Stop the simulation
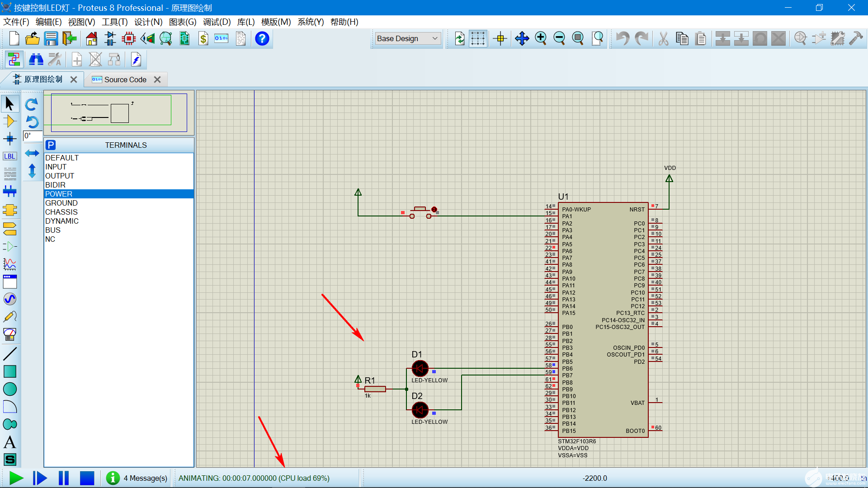This screenshot has height=488, width=868. [87, 478]
